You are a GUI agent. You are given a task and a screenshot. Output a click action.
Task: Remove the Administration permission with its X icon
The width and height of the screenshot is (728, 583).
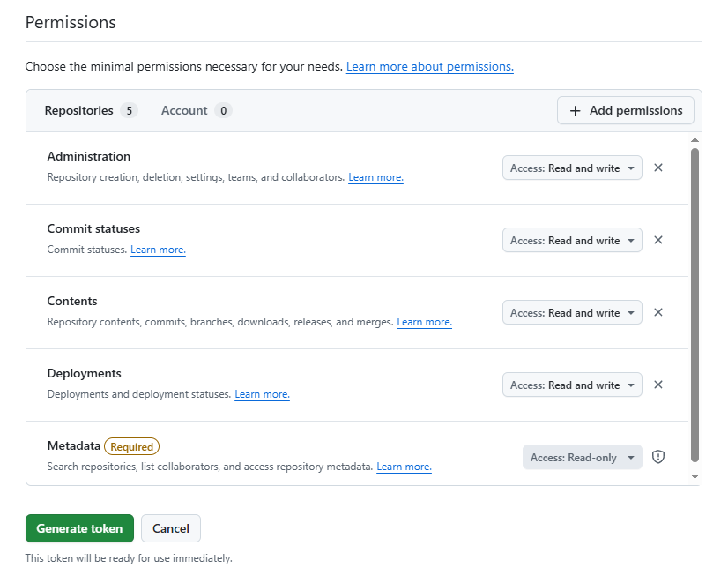658,168
